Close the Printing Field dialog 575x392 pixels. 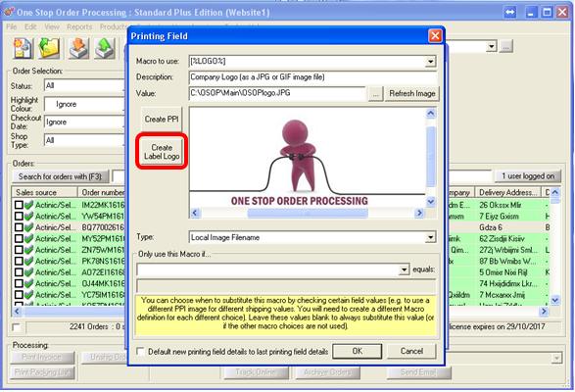(x=435, y=36)
